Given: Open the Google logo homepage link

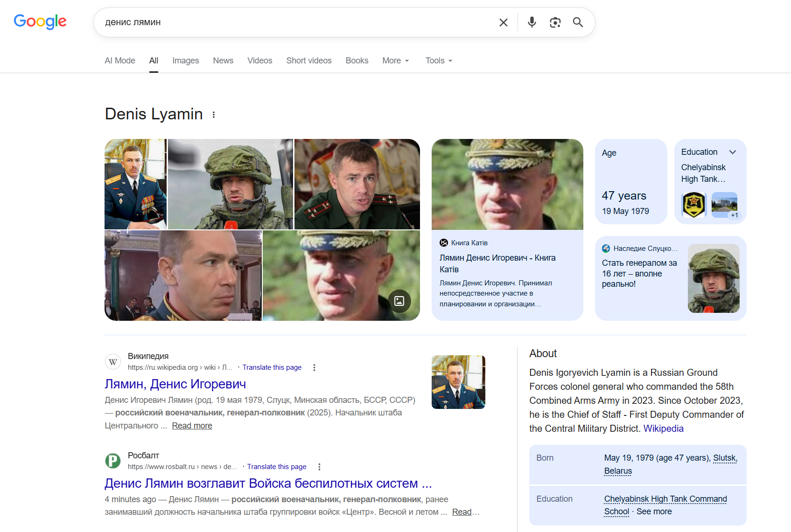Looking at the screenshot, I should pos(40,21).
